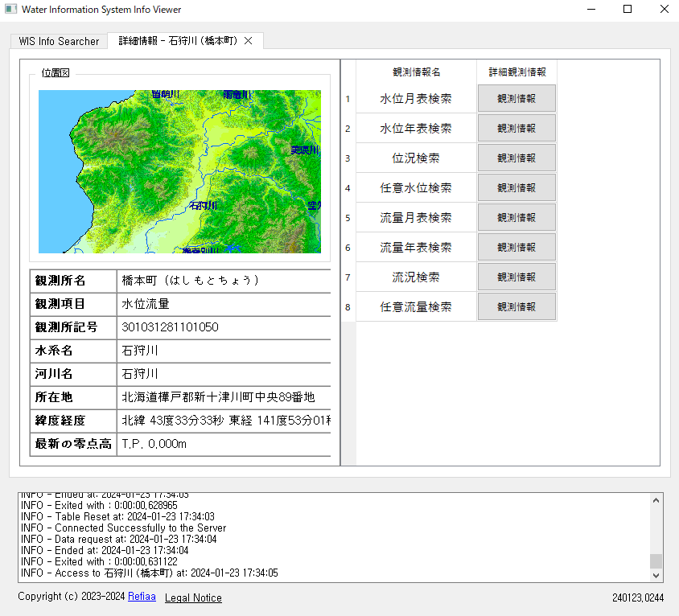Select the 水位月表検索 cell
Screen dimensions: 679x616
pyautogui.click(x=416, y=99)
